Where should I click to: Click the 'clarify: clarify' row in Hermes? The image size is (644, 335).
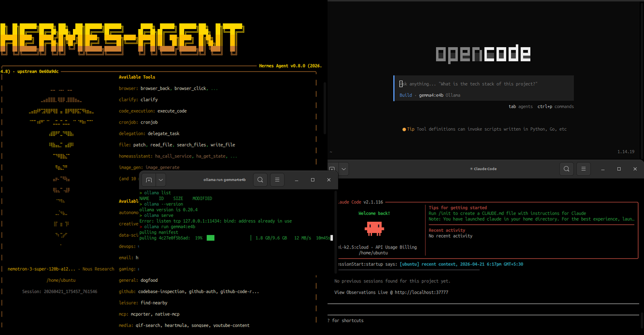138,99
